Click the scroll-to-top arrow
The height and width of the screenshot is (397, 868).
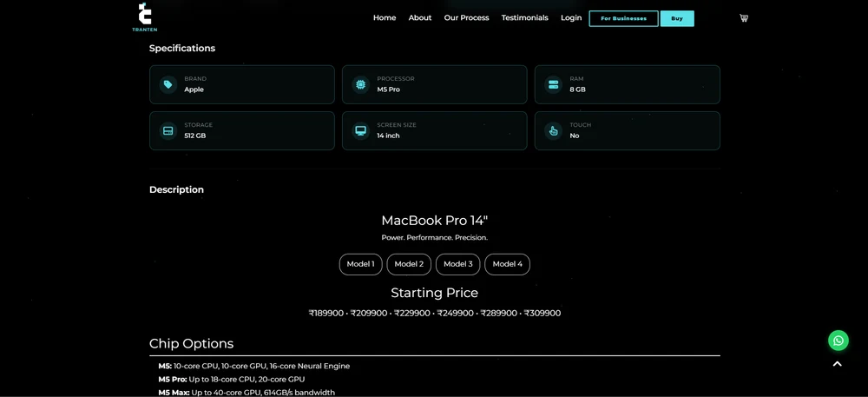(837, 364)
